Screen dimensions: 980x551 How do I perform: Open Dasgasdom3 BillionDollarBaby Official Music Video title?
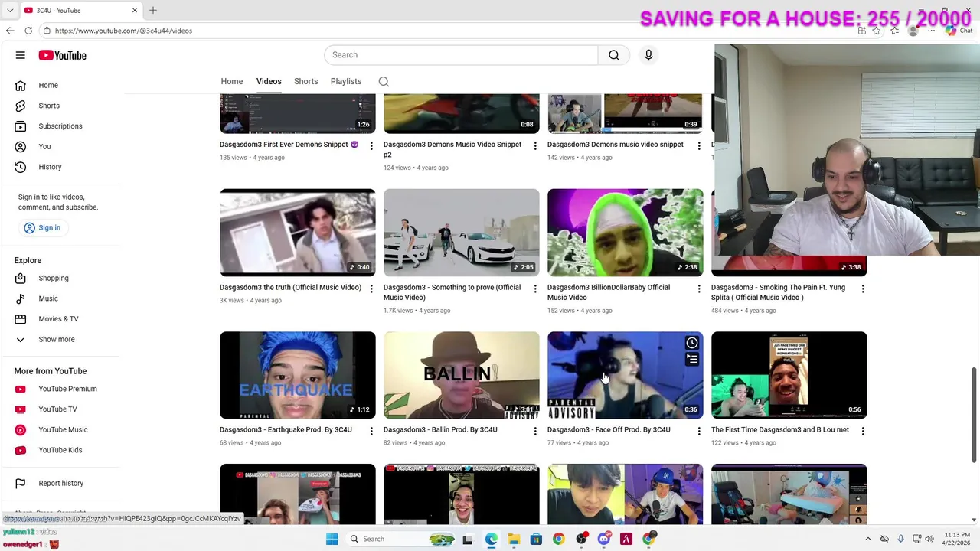(x=609, y=292)
